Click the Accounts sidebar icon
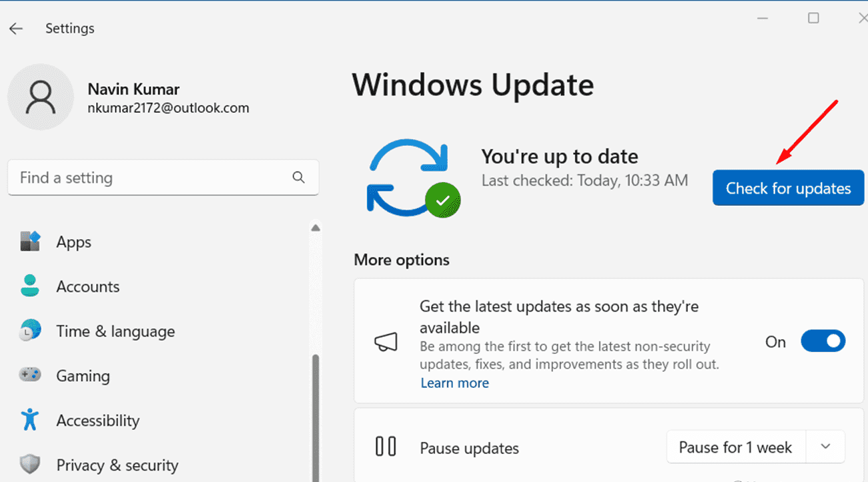This screenshot has width=868, height=482. click(x=31, y=286)
